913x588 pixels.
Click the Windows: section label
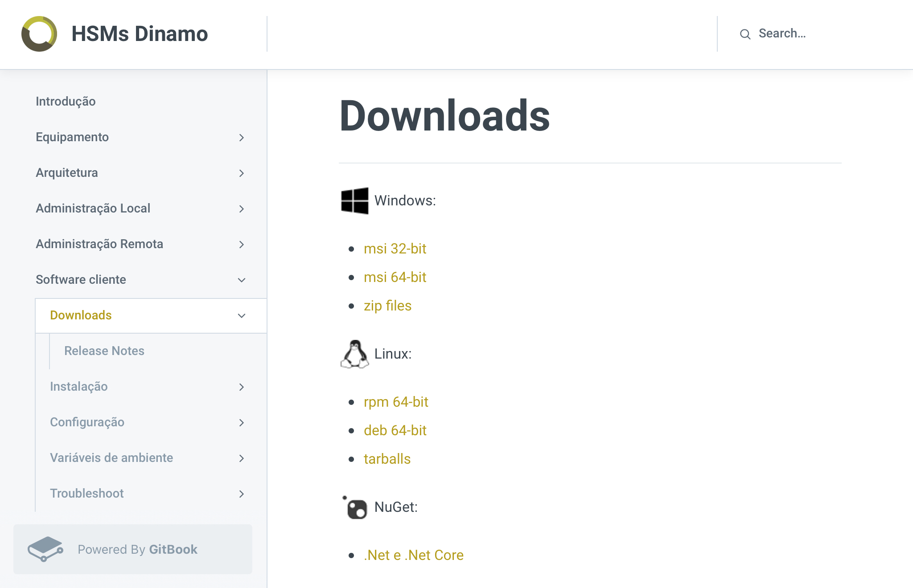pyautogui.click(x=405, y=201)
